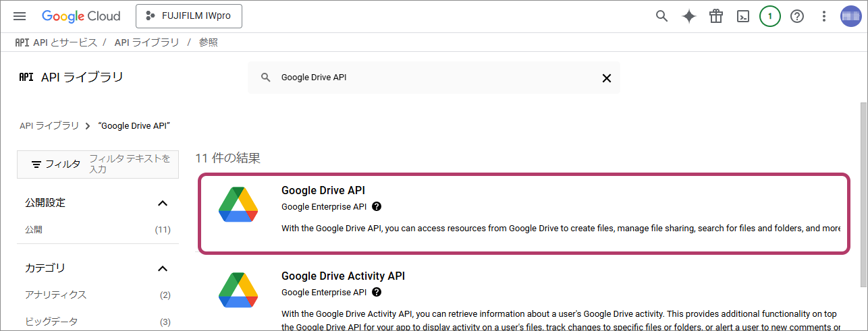
Task: Click the gift free trial icon
Action: point(716,16)
